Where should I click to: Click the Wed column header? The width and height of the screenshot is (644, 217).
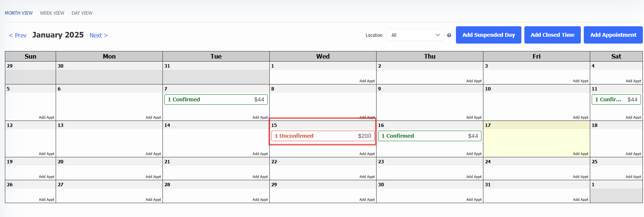pyautogui.click(x=323, y=56)
